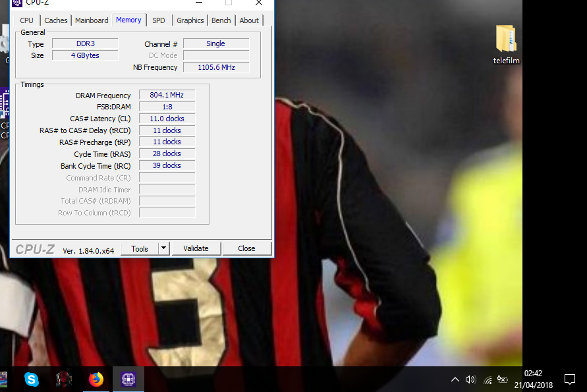This screenshot has height=392, width=587.
Task: Click the memory Type field DDR3
Action: coord(86,43)
